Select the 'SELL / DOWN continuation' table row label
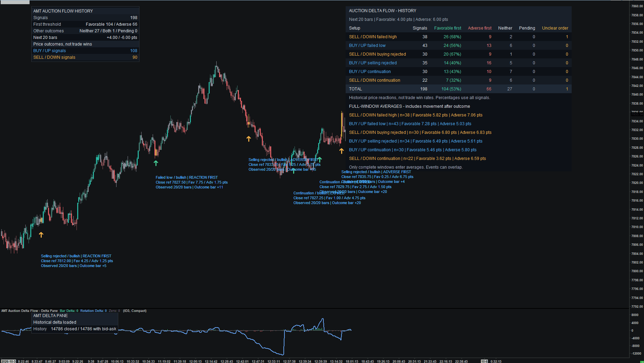644x363 pixels. tap(375, 80)
